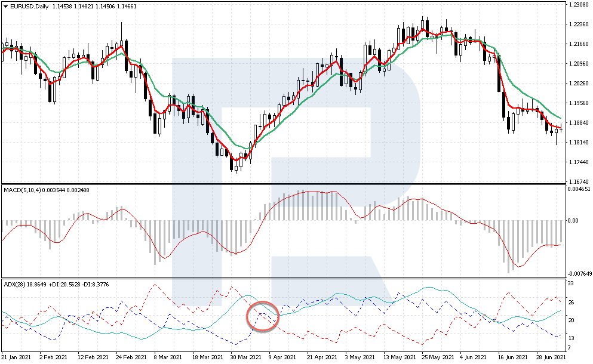The width and height of the screenshot is (593, 364).
Task: Click the 7 level on ADX axis
Action: [569, 348]
